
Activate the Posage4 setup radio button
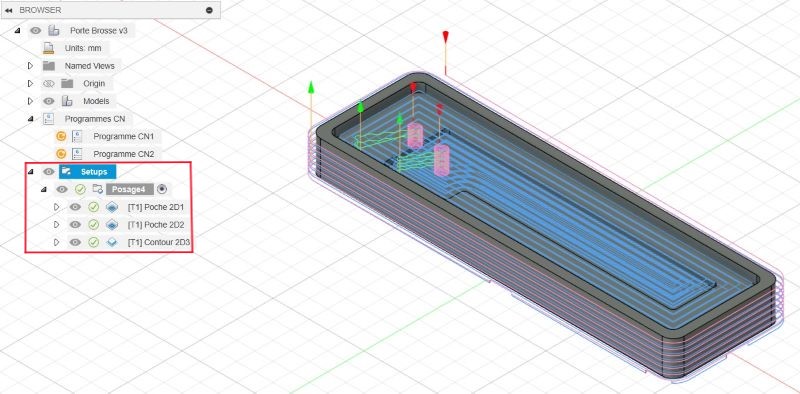pyautogui.click(x=162, y=189)
